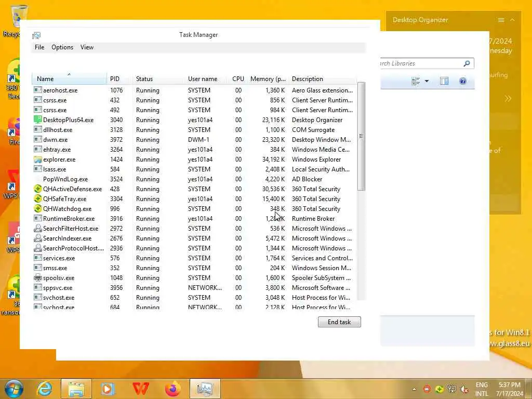Sort by Description column header
This screenshot has width=532, height=399.
pos(322,79)
